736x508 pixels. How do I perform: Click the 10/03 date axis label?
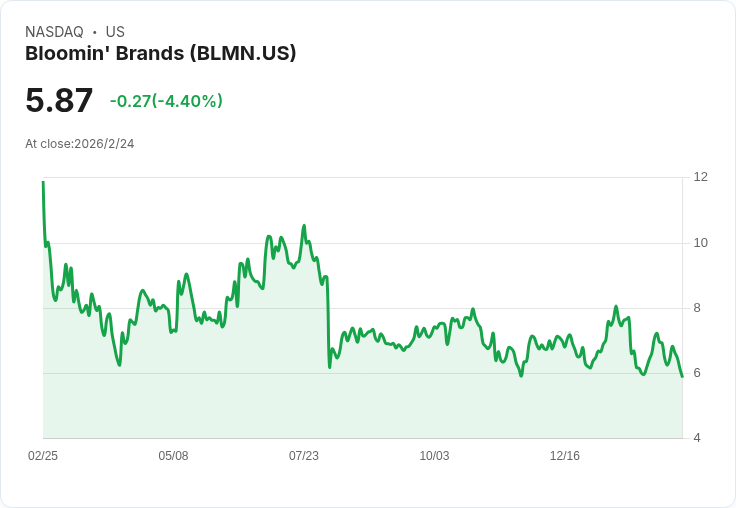(x=434, y=455)
